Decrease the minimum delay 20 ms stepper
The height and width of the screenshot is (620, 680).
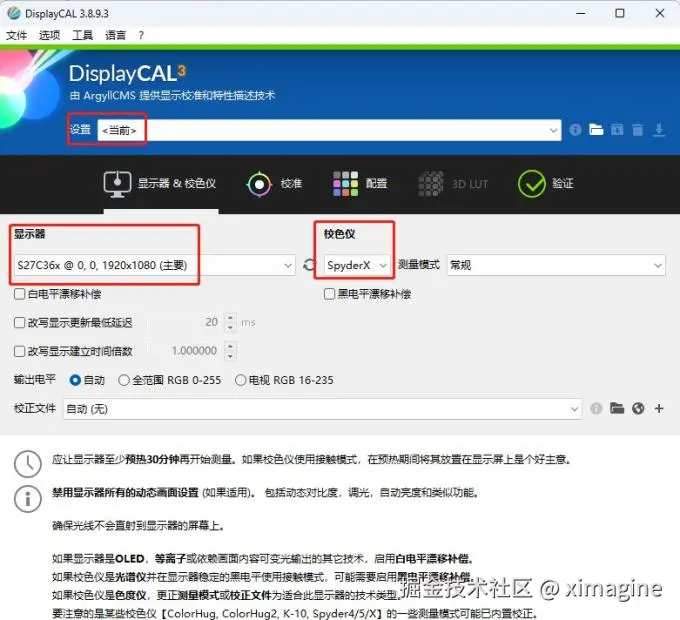pos(230,327)
